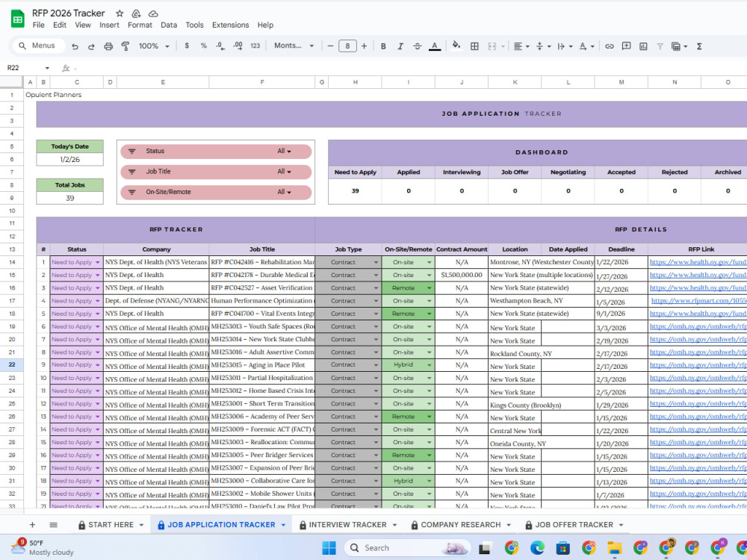Open the Status filter All dropdown
Viewport: 747px width, 560px height.
point(284,151)
